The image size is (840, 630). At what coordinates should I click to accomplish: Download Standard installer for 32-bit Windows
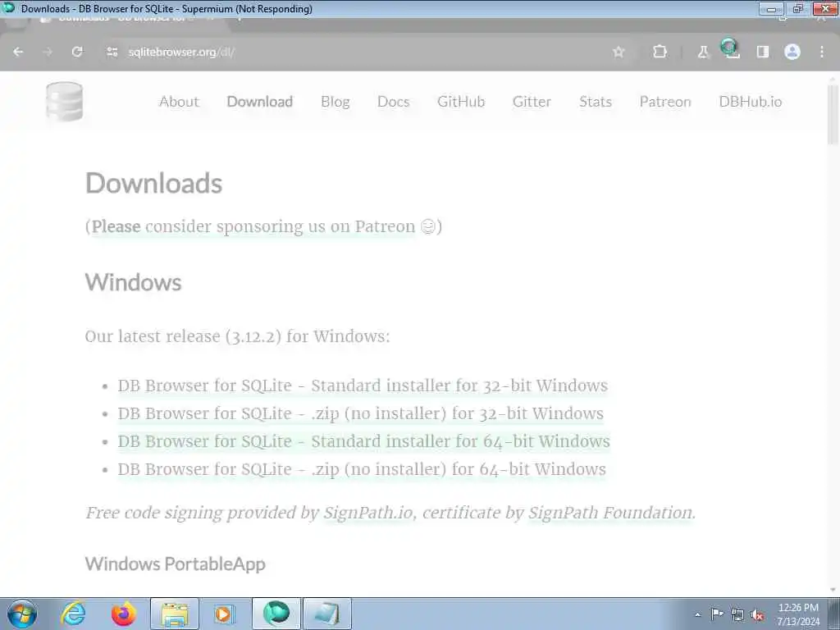pyautogui.click(x=363, y=386)
